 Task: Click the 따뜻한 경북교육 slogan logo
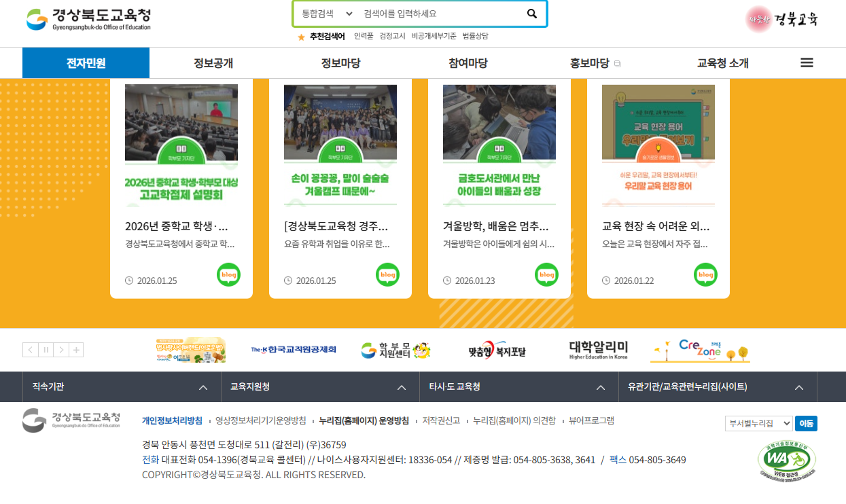781,19
